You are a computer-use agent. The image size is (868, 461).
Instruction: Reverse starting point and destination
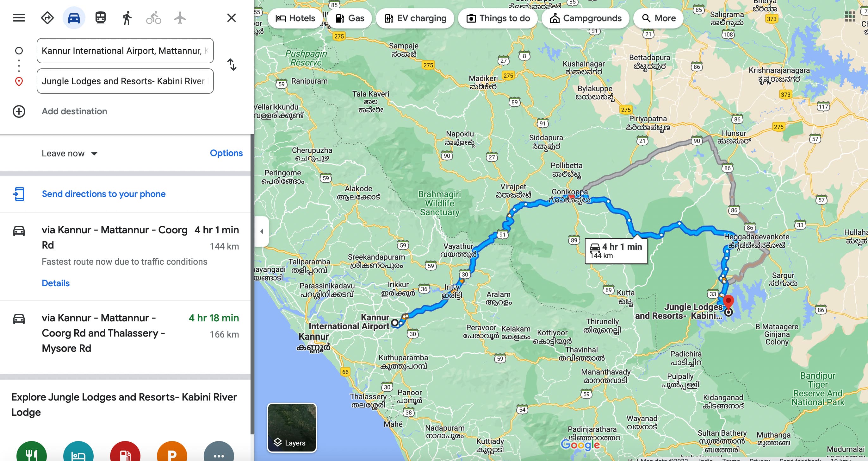[232, 65]
